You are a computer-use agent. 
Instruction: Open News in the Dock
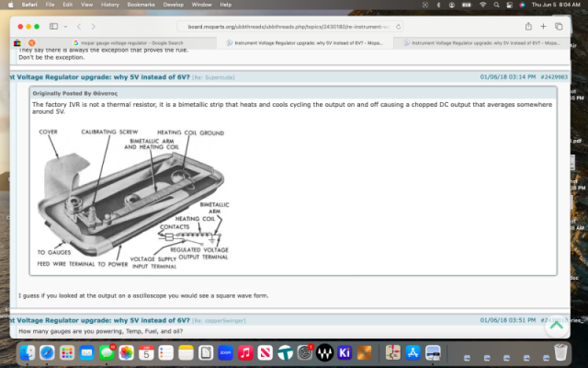[266, 353]
